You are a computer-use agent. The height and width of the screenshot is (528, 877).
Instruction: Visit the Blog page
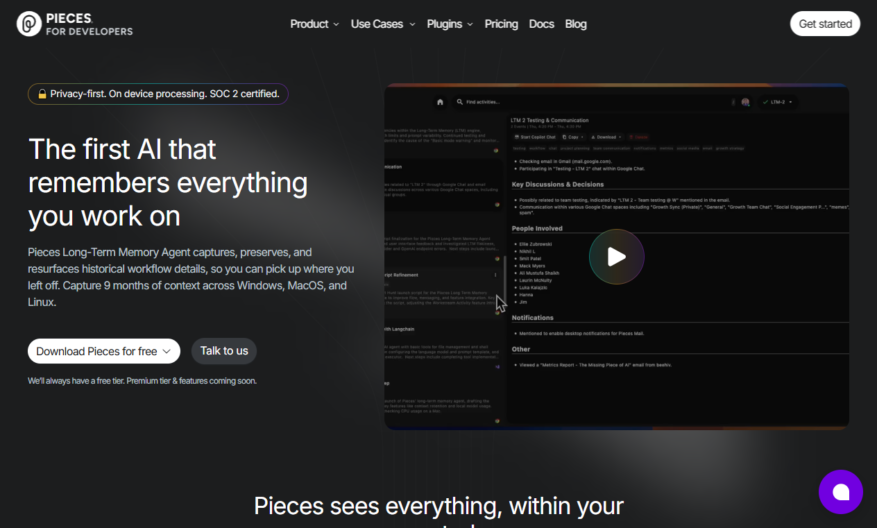576,24
